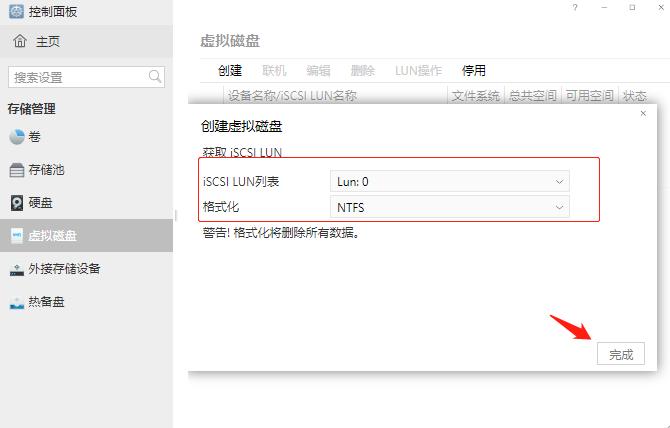The image size is (670, 428).
Task: Click the LUN操作 toolbar item
Action: click(418, 70)
